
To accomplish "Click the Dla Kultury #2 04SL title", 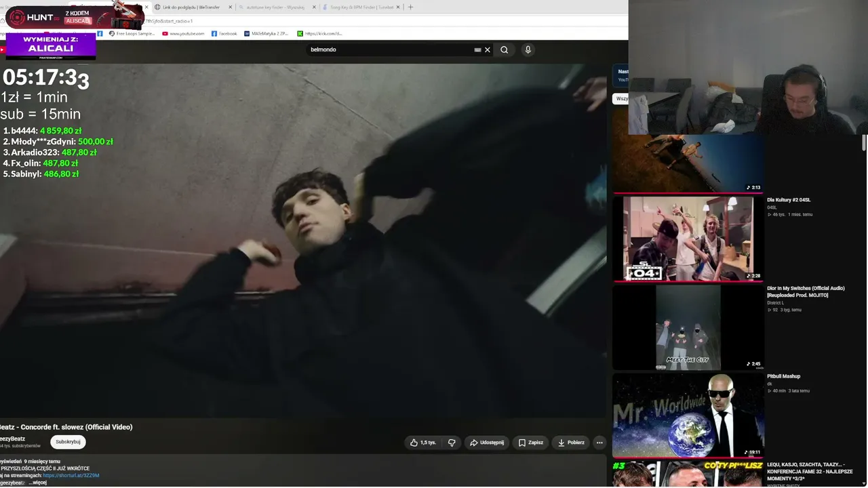I will coord(789,200).
